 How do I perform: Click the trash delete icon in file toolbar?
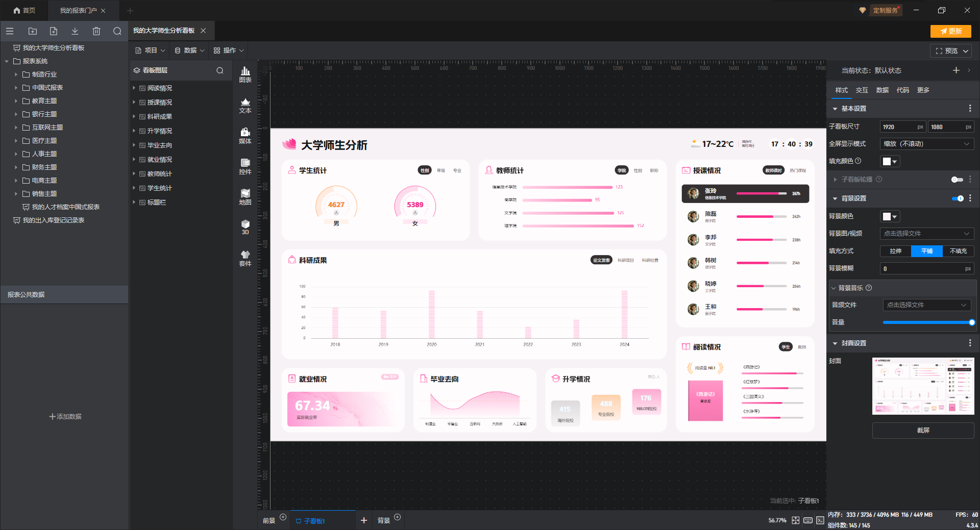96,31
